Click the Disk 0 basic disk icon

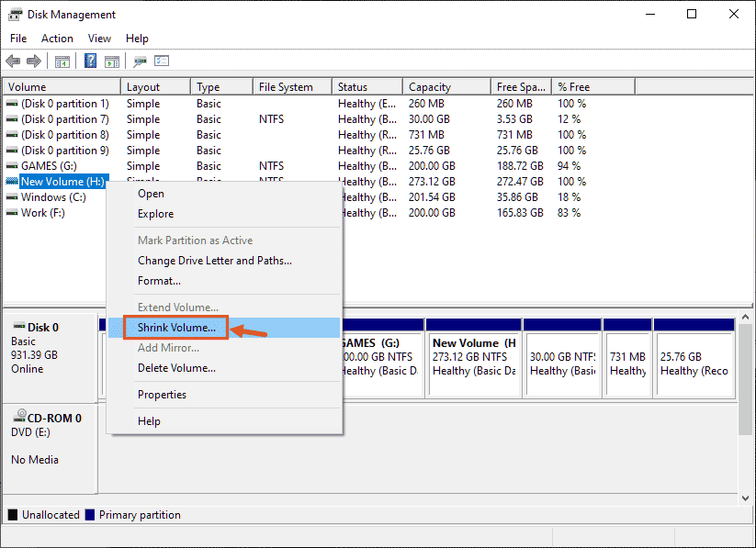pyautogui.click(x=20, y=326)
